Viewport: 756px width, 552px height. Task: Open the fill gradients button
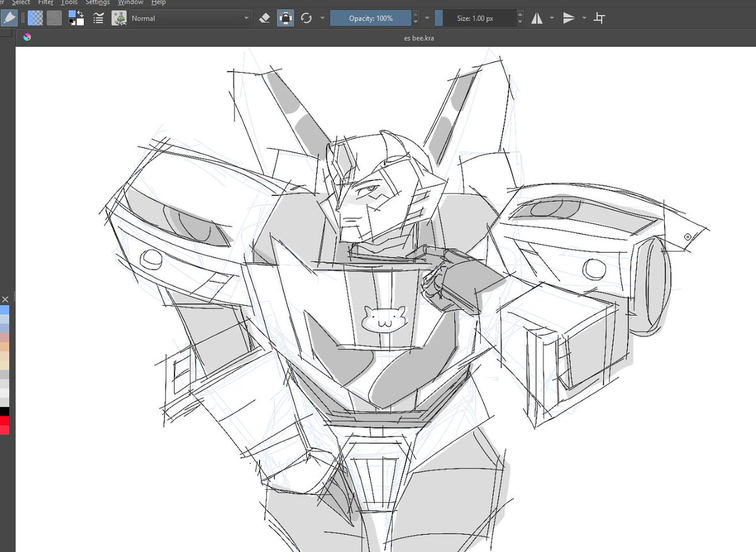[37, 18]
